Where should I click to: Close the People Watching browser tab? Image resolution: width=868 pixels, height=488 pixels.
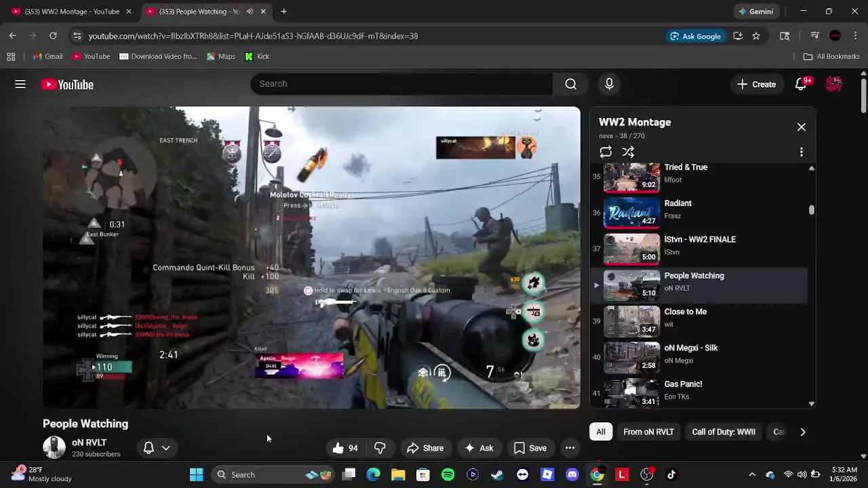click(x=263, y=12)
